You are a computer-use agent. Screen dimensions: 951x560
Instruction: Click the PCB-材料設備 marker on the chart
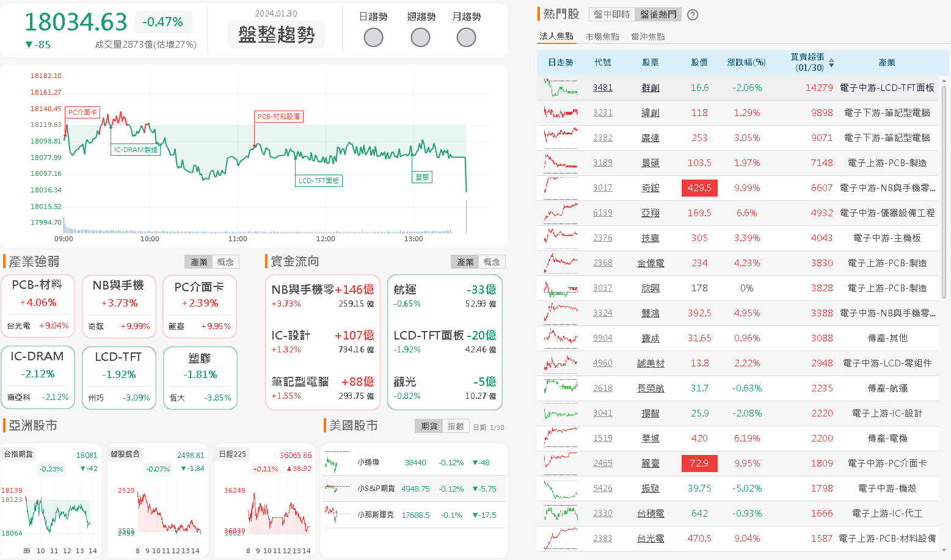[x=279, y=117]
